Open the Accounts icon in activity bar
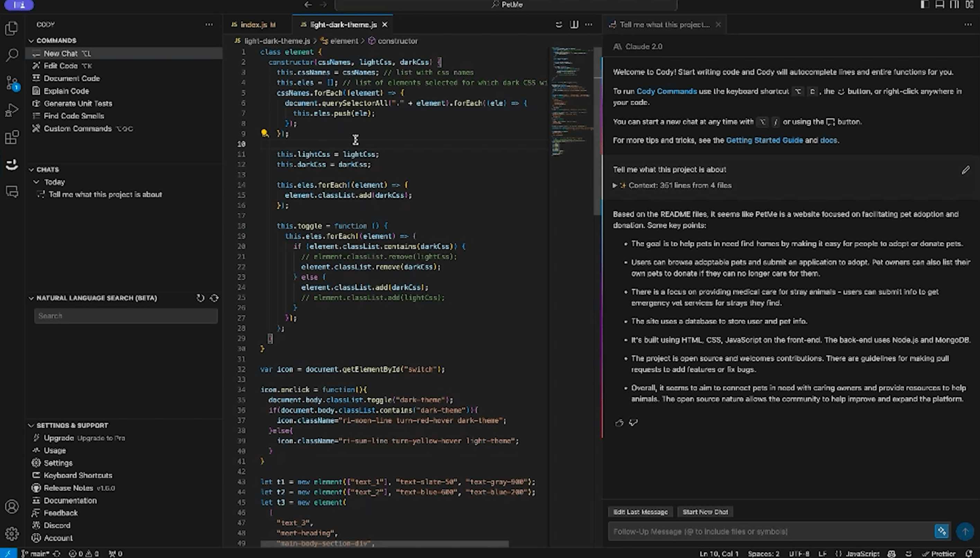 click(x=11, y=506)
